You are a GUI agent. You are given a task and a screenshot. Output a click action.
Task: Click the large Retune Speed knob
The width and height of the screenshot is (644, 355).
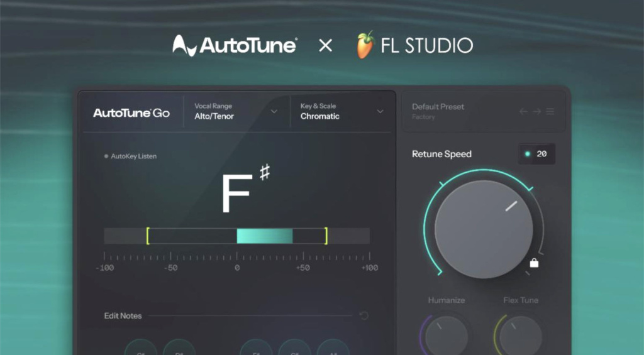coord(484,229)
